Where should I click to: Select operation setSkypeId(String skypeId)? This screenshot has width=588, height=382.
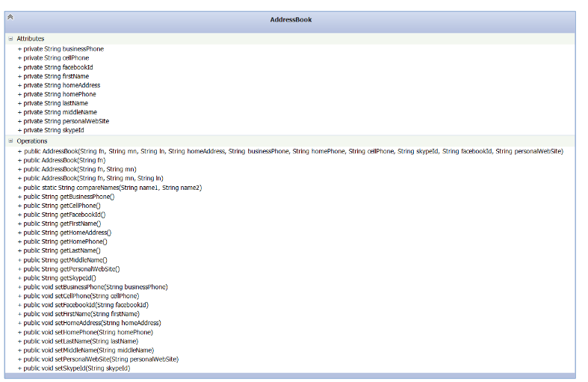pyautogui.click(x=74, y=369)
